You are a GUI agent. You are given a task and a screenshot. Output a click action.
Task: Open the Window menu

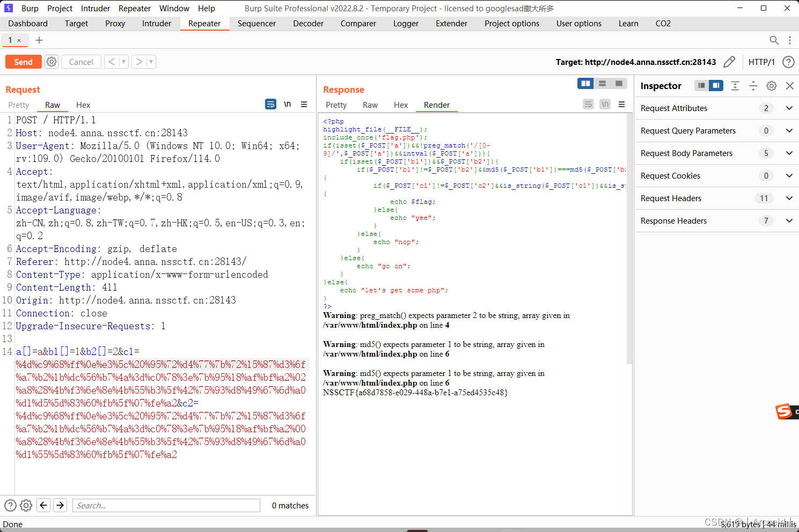coord(174,9)
